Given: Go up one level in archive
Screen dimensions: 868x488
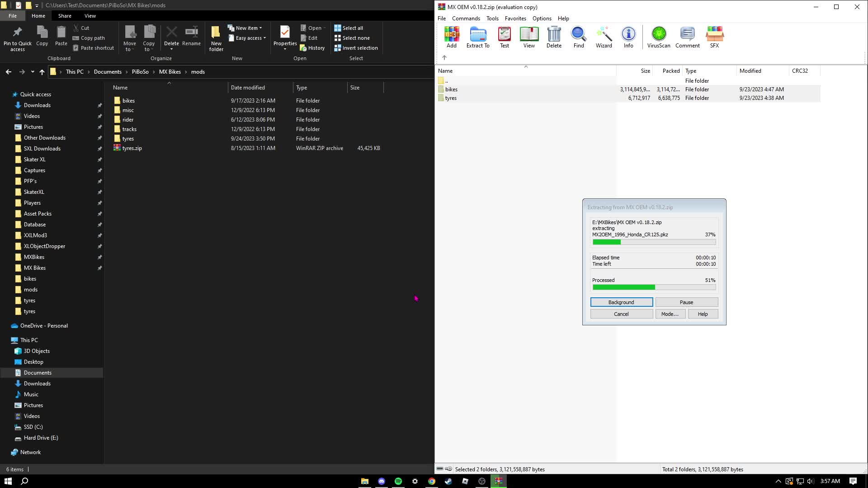Looking at the screenshot, I should [x=444, y=57].
